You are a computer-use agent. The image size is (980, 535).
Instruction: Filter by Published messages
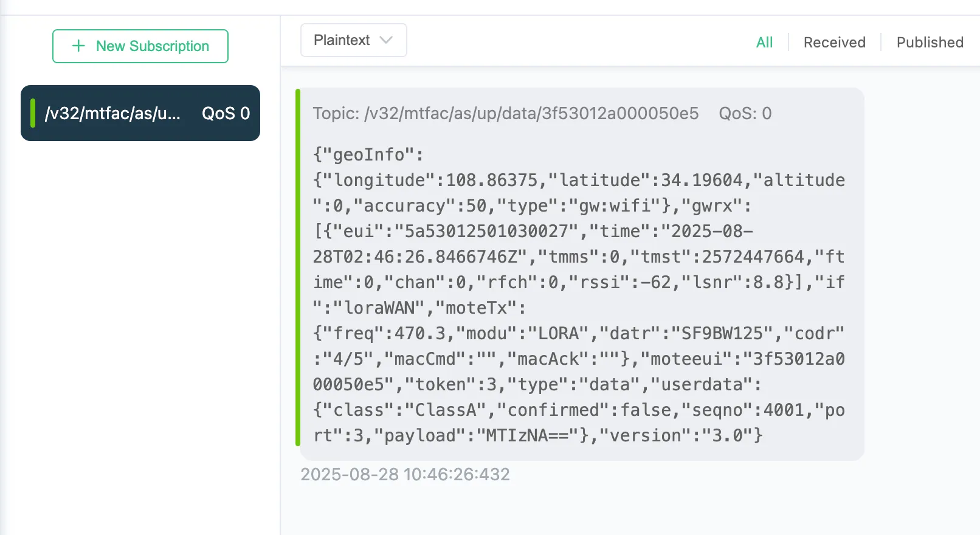click(x=930, y=43)
